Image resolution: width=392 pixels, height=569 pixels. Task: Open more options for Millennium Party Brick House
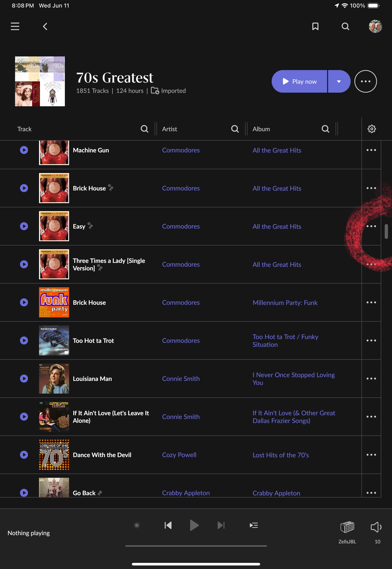click(x=371, y=302)
